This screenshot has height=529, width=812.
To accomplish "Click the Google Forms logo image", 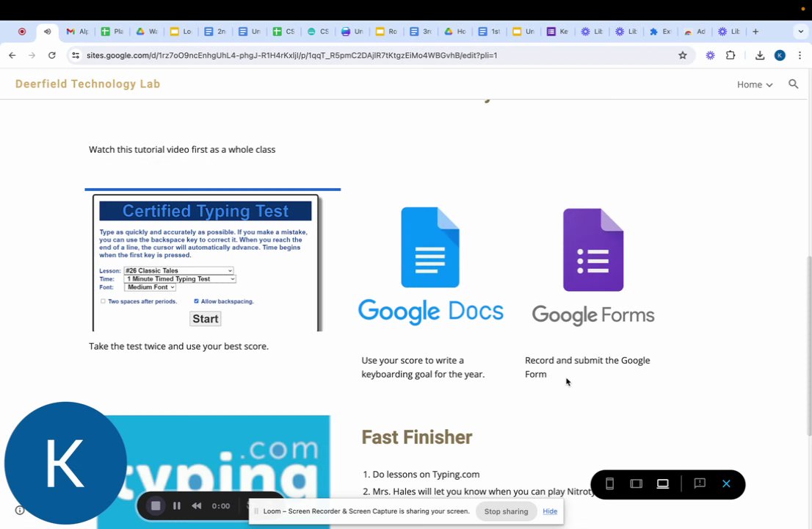I will (593, 267).
